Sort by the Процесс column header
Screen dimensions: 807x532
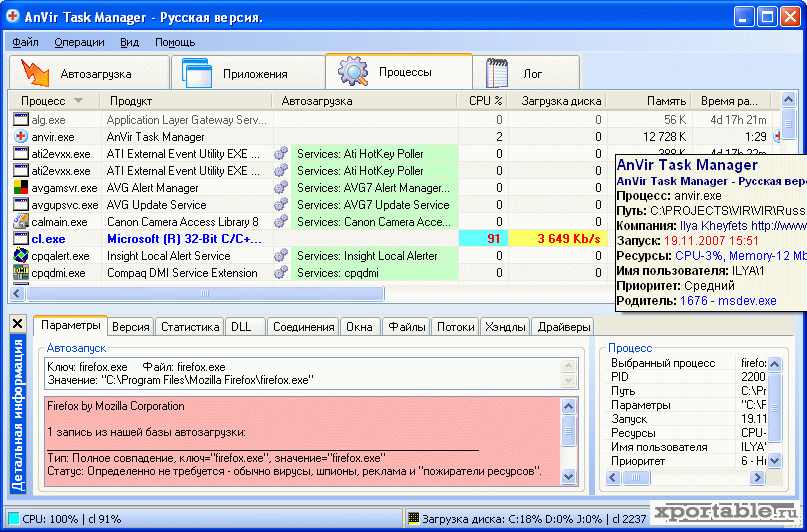pyautogui.click(x=54, y=101)
